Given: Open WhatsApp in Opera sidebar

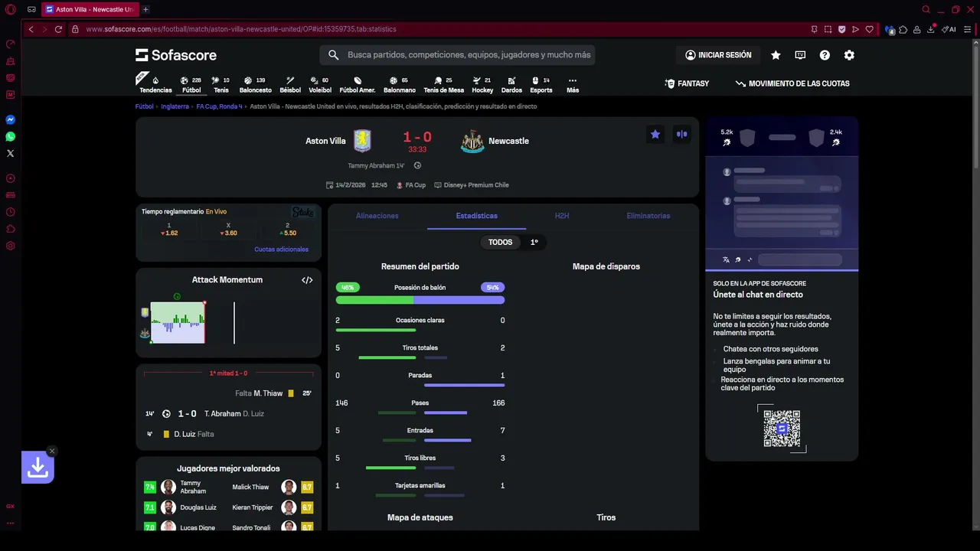Looking at the screenshot, I should tap(11, 136).
